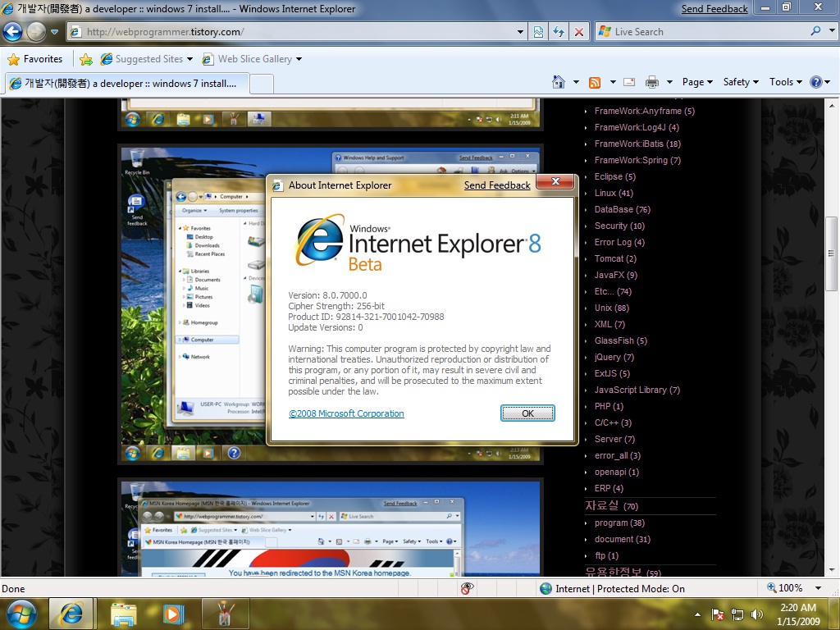
Task: Click the Home icon in the command bar
Action: [559, 82]
